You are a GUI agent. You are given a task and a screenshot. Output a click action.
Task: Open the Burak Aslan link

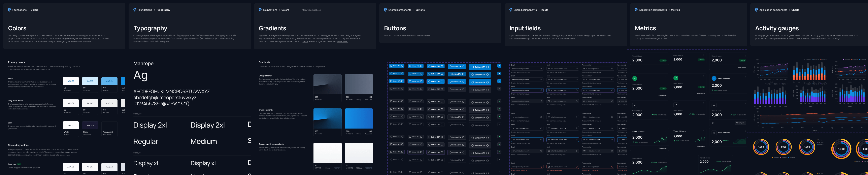(x=342, y=41)
